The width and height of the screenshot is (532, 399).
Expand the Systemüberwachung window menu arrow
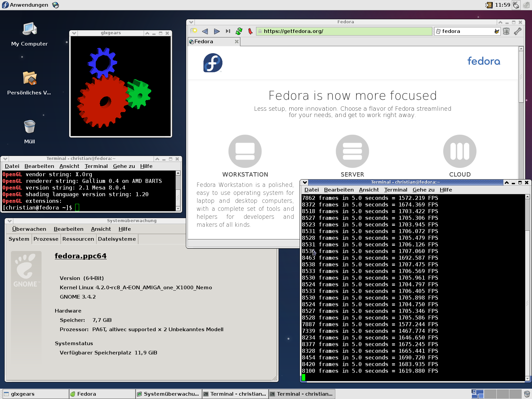pyautogui.click(x=10, y=221)
